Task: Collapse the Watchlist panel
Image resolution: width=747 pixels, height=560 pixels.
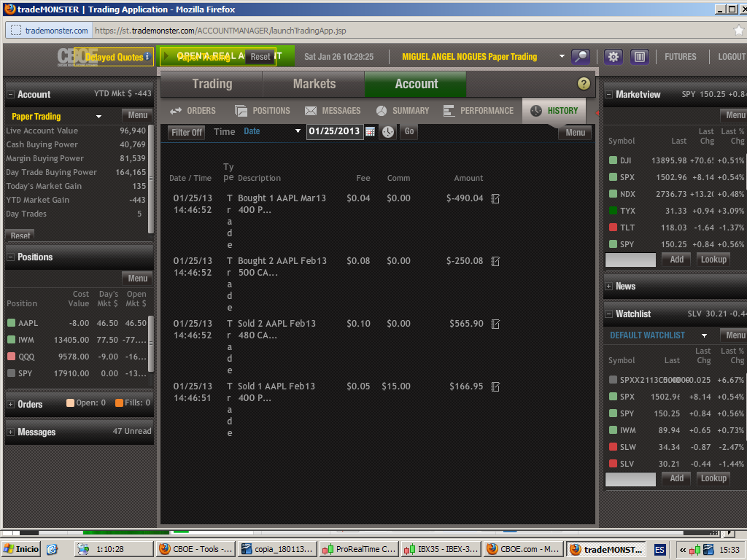Action: point(608,314)
